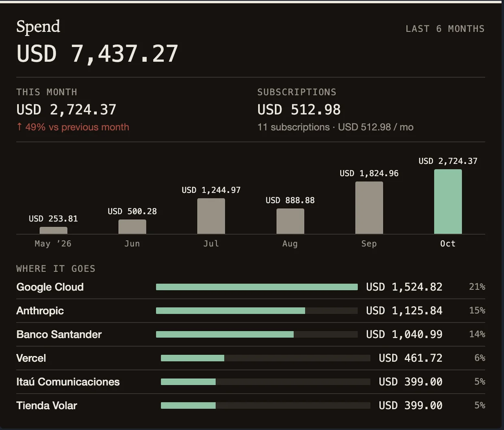
Task: Click the Vercel progress bar
Action: tap(266, 358)
